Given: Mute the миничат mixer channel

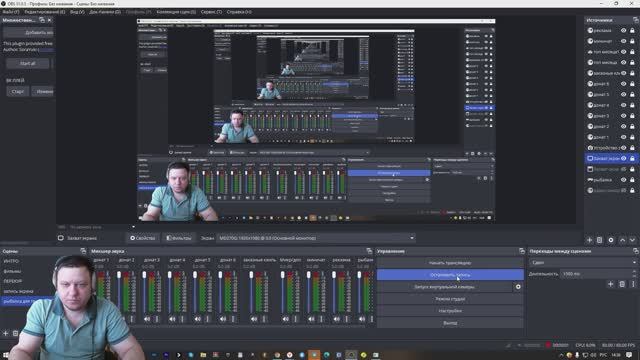Looking at the screenshot, I should 311,319.
